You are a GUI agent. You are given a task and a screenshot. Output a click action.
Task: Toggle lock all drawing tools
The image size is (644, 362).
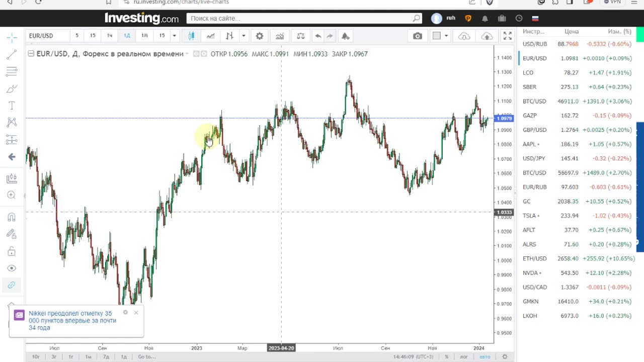(x=12, y=251)
